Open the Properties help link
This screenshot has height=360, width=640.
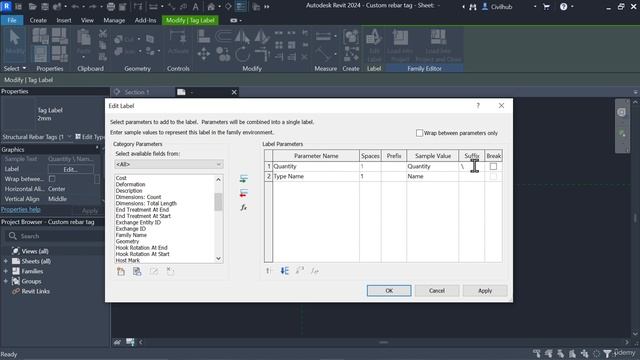pyautogui.click(x=21, y=209)
